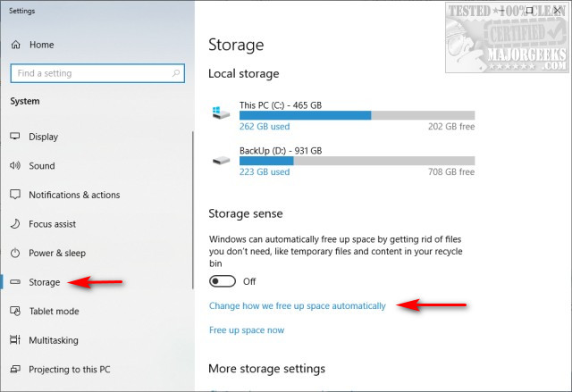The width and height of the screenshot is (572, 392).
Task: Click the Tablet mode icon
Action: (x=15, y=311)
